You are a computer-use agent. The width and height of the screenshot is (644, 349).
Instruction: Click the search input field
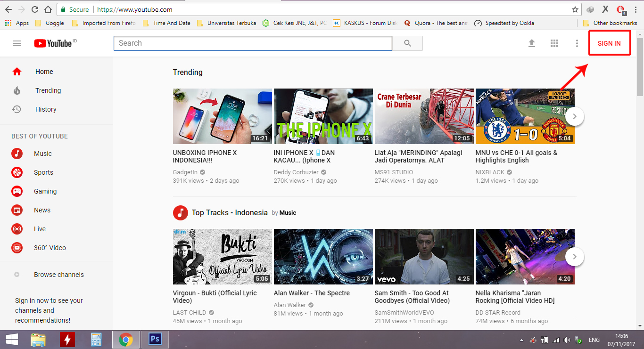coord(252,43)
